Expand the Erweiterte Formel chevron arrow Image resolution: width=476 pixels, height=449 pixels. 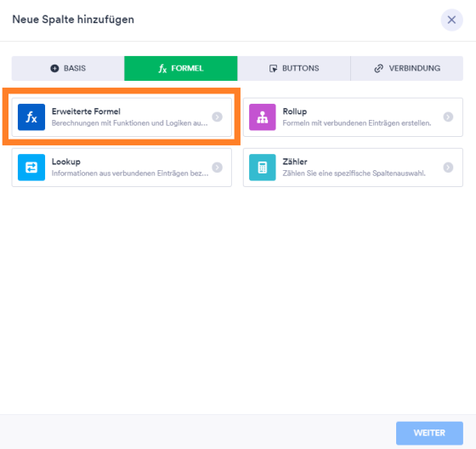[x=217, y=117]
